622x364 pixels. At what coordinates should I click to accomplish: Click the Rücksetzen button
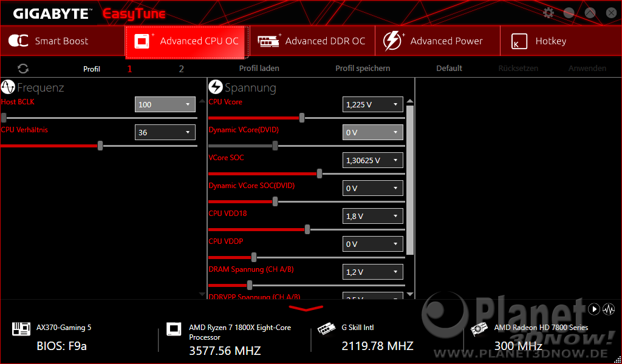(518, 68)
